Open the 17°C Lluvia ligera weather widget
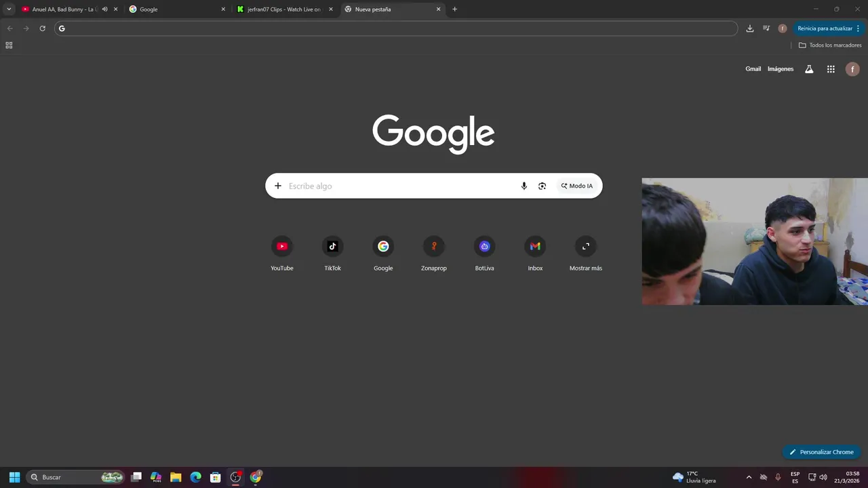The height and width of the screenshot is (488, 868). click(x=694, y=477)
